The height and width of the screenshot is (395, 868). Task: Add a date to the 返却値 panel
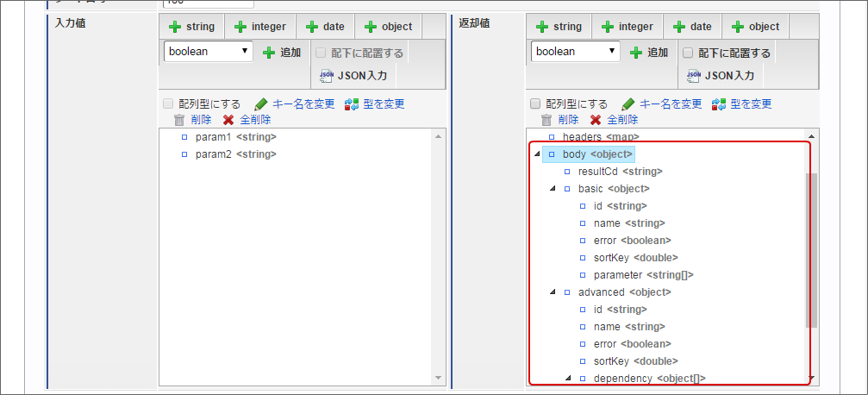click(692, 27)
